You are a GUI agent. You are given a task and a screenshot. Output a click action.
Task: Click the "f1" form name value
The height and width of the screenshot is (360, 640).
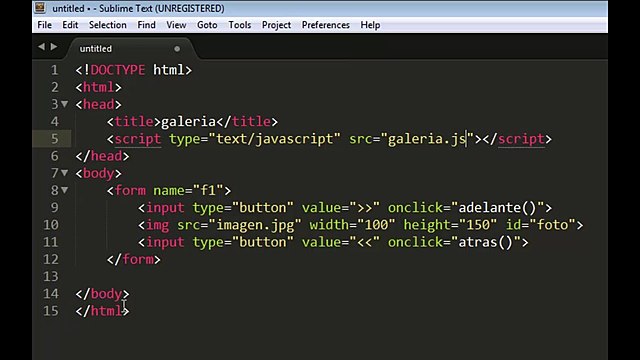208,190
